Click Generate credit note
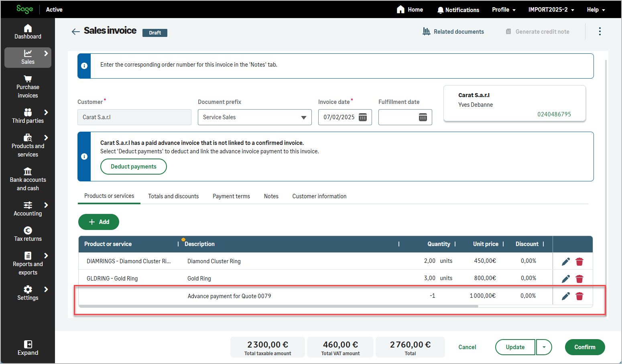Image resolution: width=622 pixels, height=364 pixels. 537,32
